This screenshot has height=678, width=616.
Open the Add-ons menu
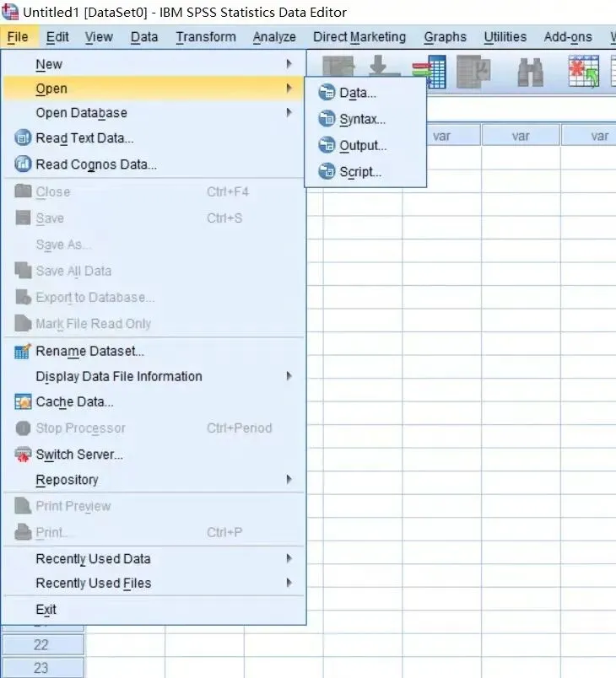pyautogui.click(x=568, y=37)
